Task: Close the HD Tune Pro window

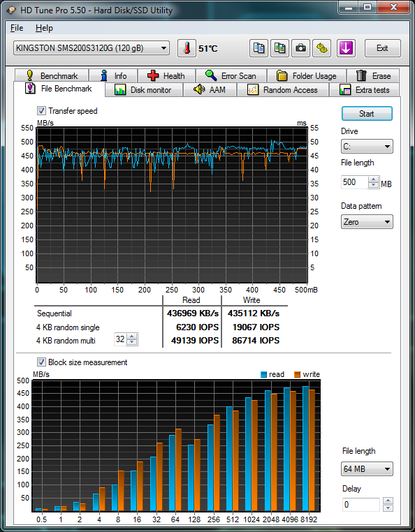Action: 393,7
